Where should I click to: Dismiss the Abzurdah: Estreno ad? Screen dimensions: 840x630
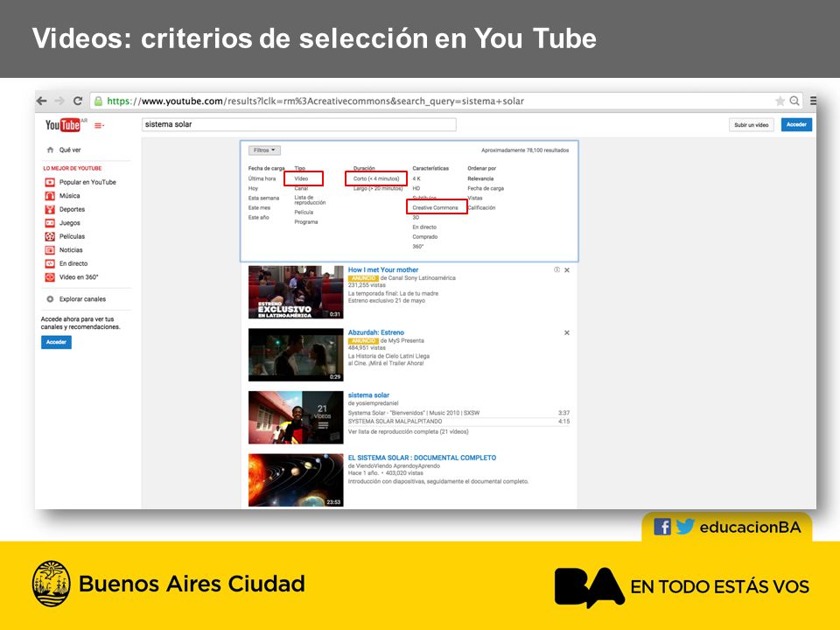(567, 332)
